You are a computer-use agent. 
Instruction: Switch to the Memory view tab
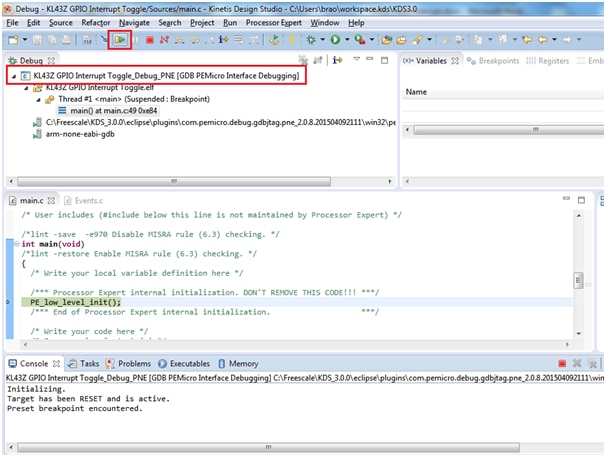[242, 364]
